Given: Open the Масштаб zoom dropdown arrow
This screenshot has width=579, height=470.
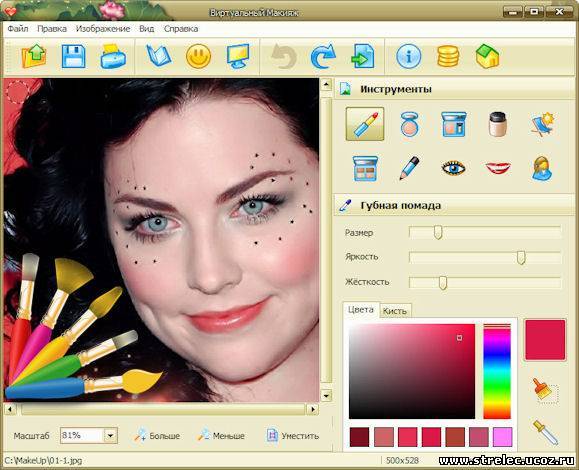Looking at the screenshot, I should tap(110, 436).
